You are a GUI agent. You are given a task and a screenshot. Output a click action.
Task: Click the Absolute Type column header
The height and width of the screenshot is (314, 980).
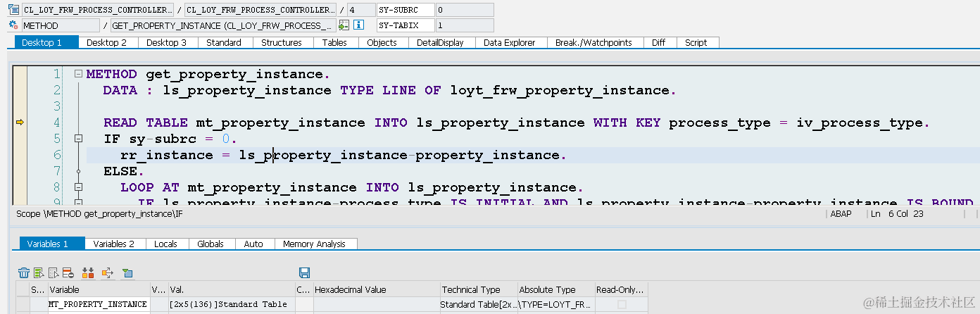coord(555,289)
